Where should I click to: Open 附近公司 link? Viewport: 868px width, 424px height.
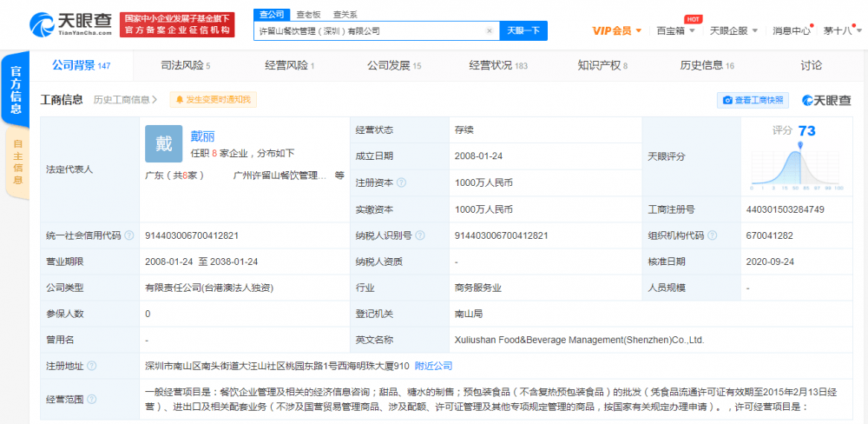tap(433, 367)
